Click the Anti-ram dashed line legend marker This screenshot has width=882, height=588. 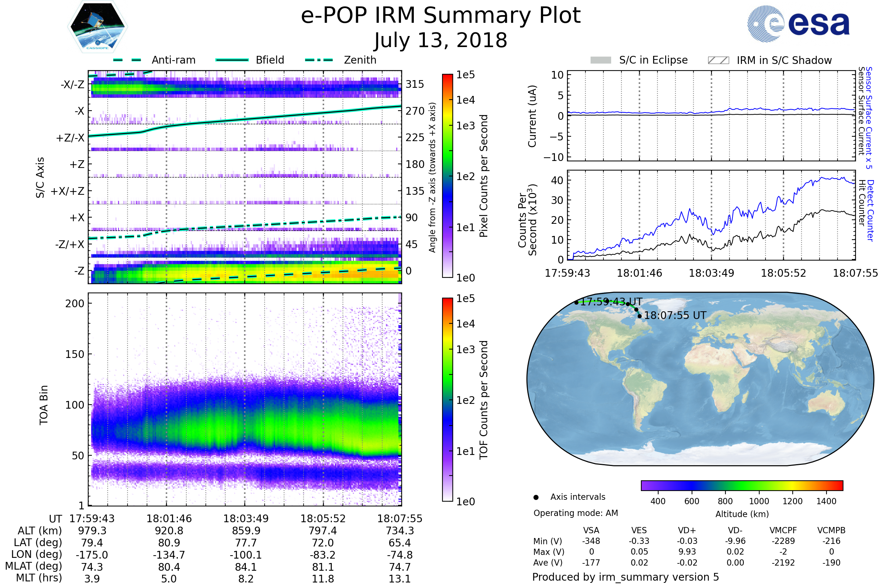click(x=127, y=60)
